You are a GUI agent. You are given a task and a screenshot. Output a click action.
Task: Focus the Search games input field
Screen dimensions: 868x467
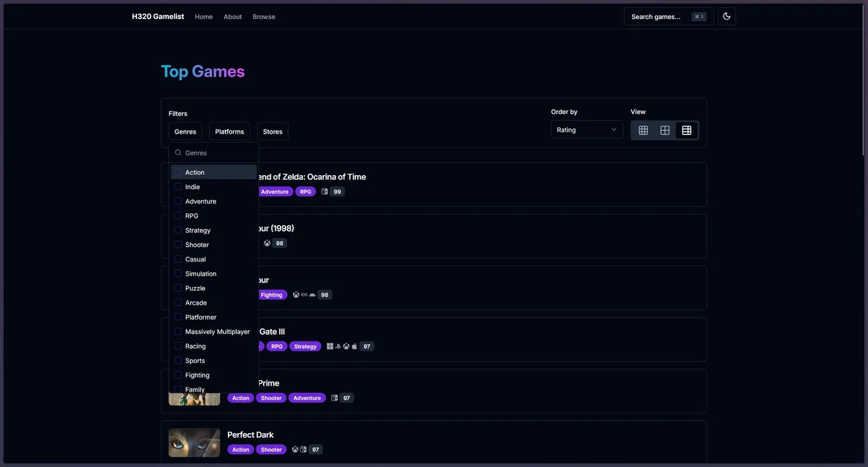point(669,16)
